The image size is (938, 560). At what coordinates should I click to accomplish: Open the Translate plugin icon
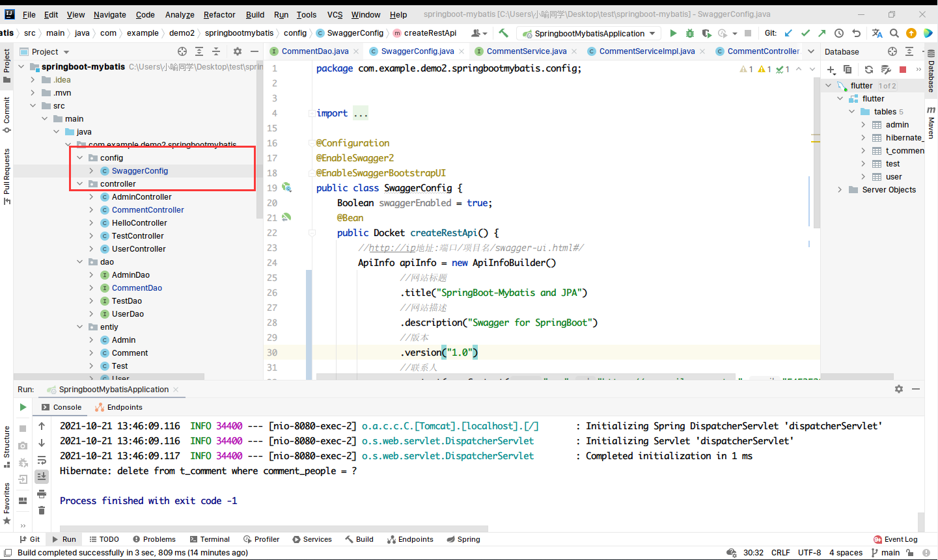pos(877,33)
